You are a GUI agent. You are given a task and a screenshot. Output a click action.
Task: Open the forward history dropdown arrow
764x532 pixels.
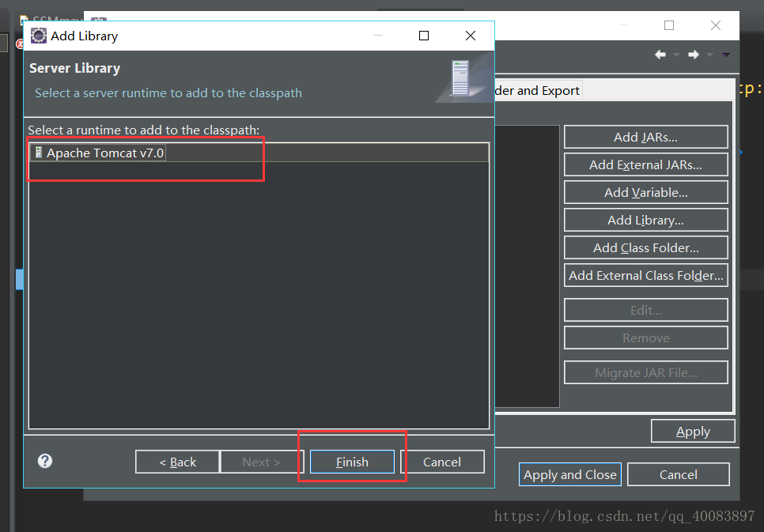[710, 55]
